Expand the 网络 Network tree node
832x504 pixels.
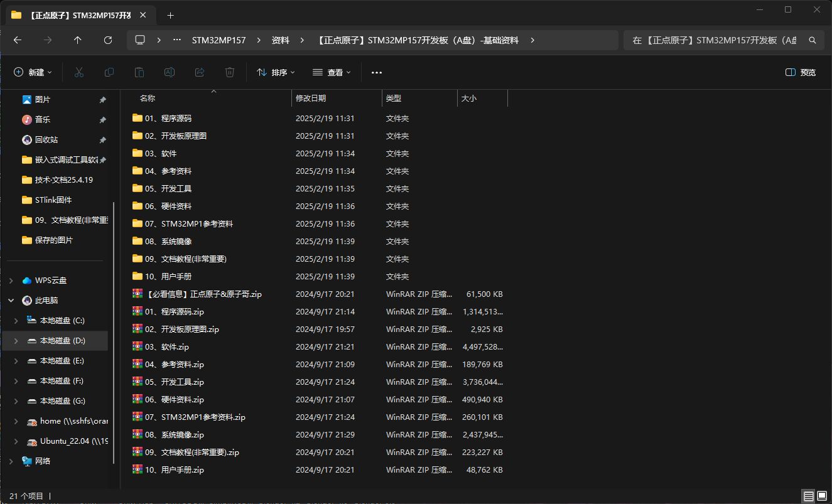click(11, 461)
